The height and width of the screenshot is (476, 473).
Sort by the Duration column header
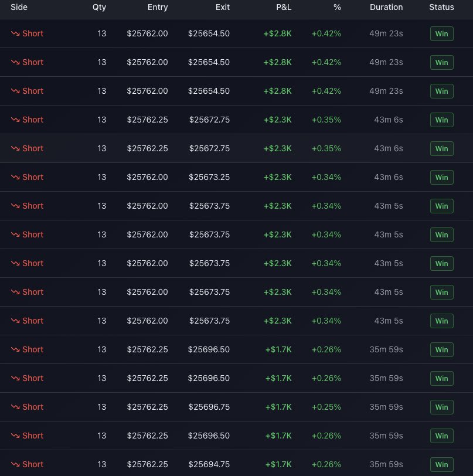coord(386,7)
